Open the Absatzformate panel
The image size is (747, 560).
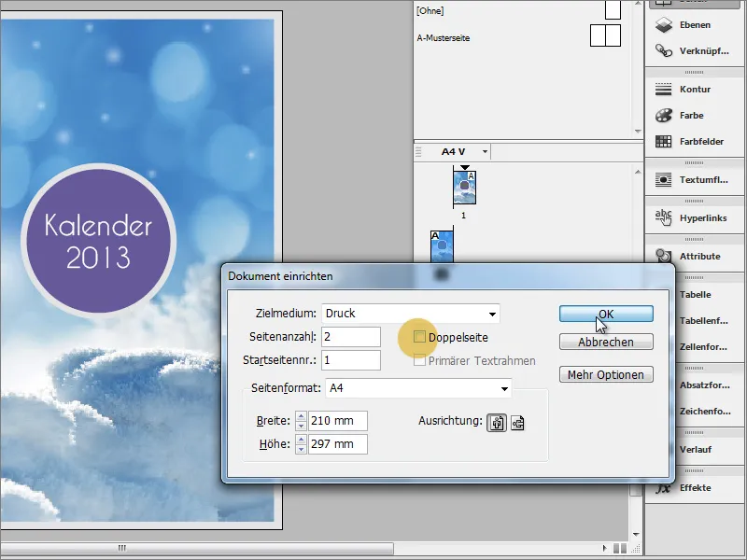click(x=705, y=385)
